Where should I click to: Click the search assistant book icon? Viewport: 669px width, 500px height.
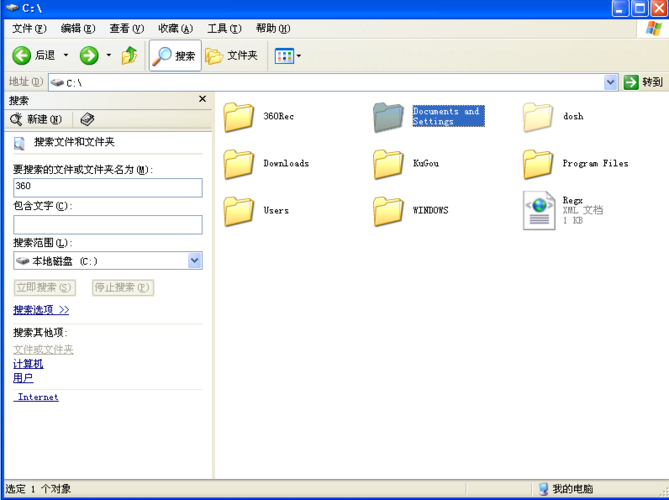click(87, 119)
